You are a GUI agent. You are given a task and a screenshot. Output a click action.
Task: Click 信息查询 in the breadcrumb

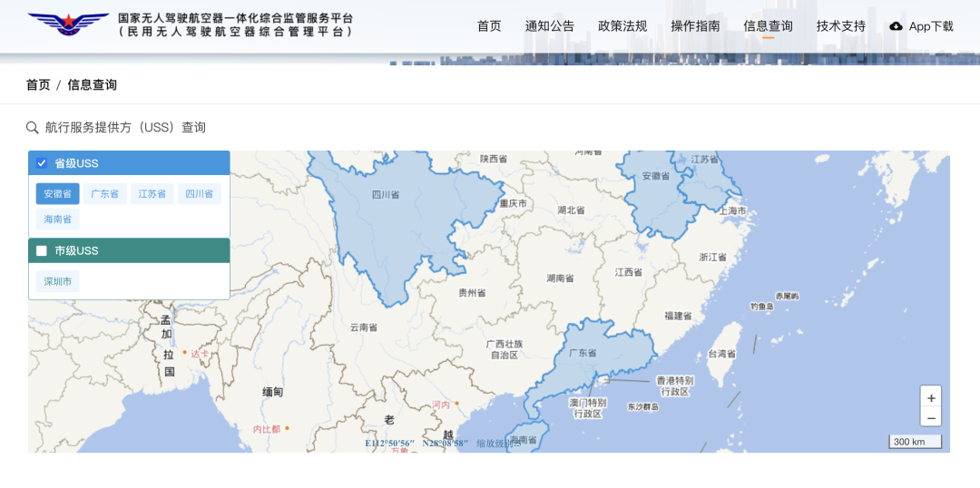92,85
